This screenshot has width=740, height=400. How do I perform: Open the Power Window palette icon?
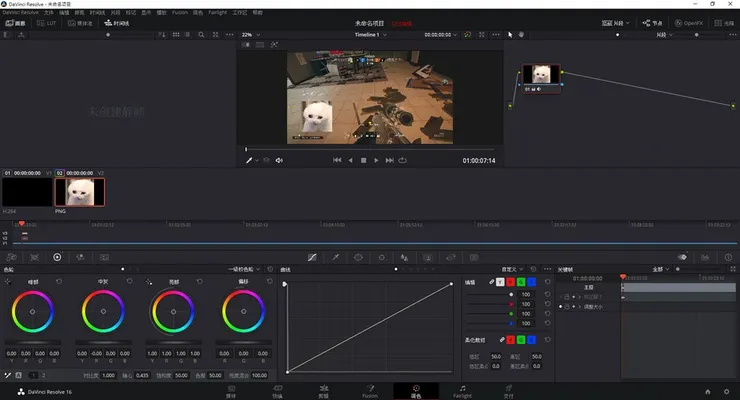[358, 257]
